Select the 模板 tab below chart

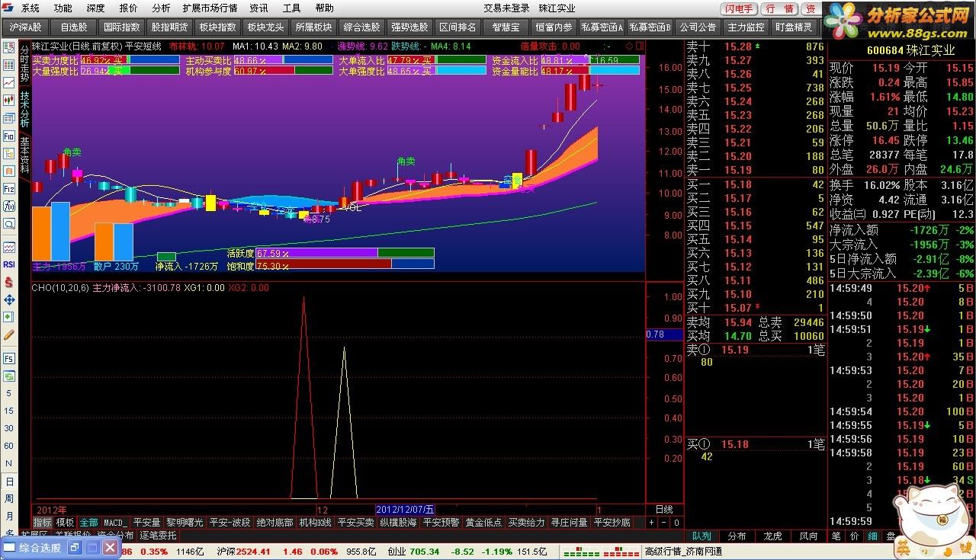pos(66,523)
